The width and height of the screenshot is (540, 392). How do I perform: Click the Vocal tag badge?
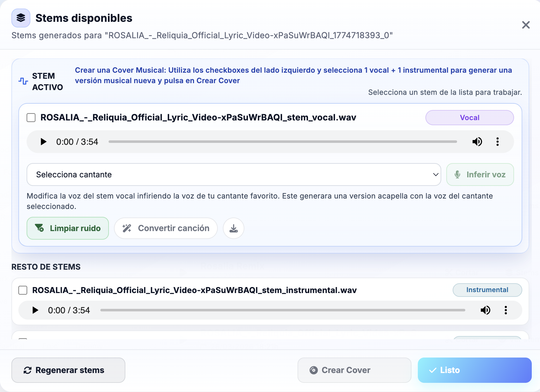tap(469, 118)
